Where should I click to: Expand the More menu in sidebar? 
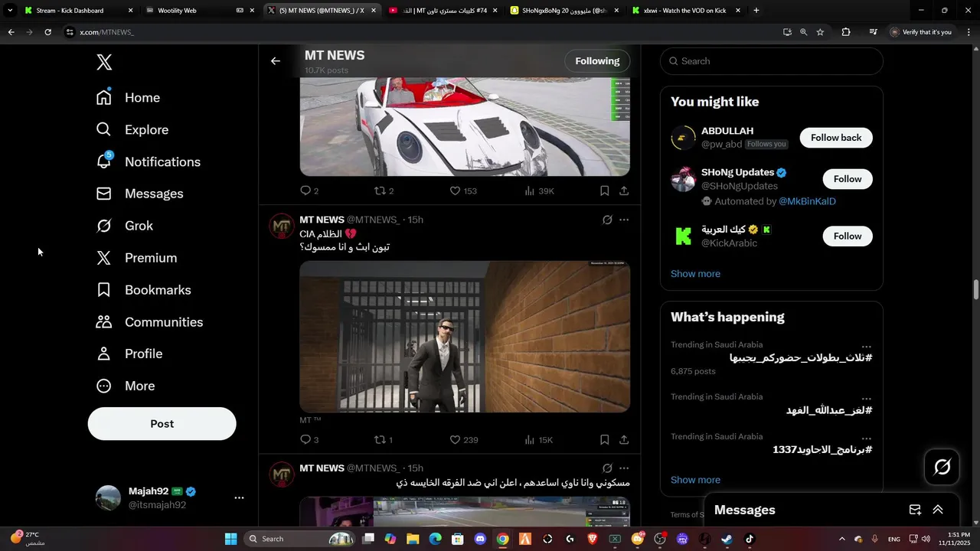(126, 386)
